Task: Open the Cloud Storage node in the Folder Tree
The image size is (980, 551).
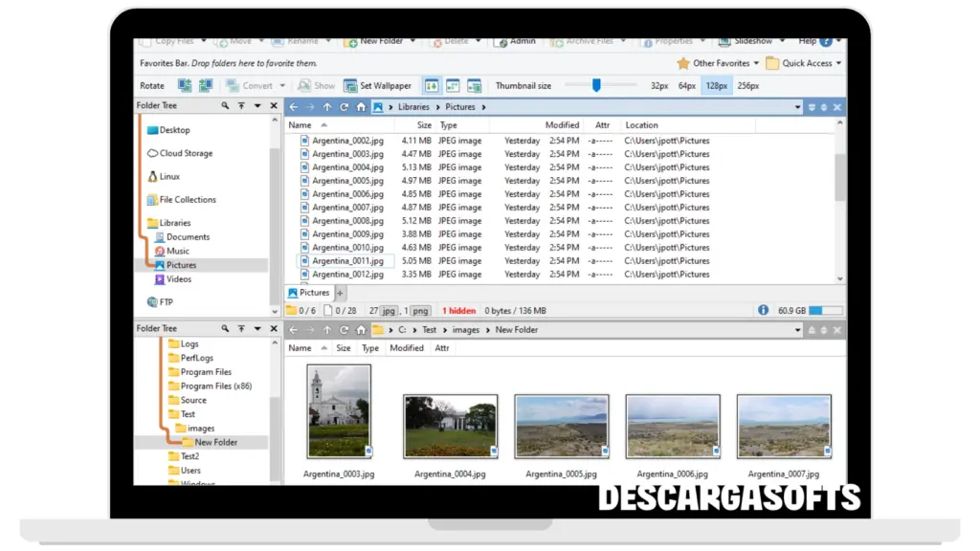Action: click(x=185, y=153)
